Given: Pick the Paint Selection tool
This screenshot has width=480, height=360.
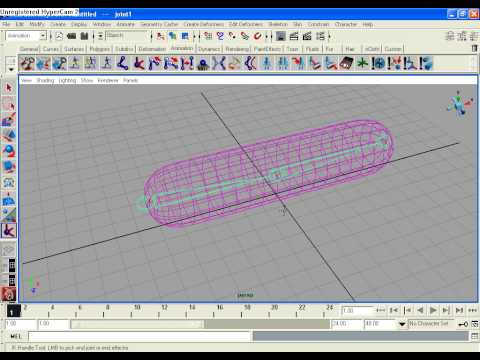Looking at the screenshot, I should (x=9, y=119).
